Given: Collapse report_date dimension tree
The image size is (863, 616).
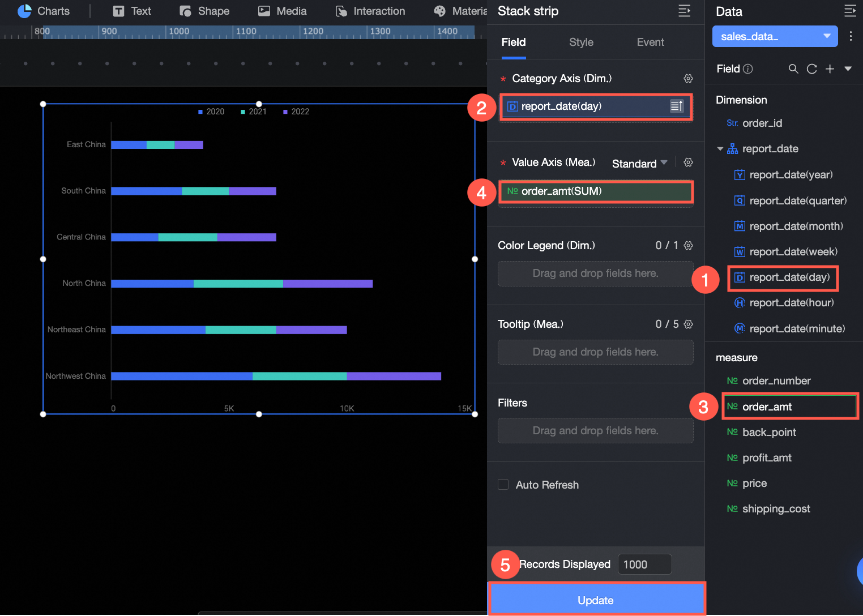Looking at the screenshot, I should click(x=720, y=149).
